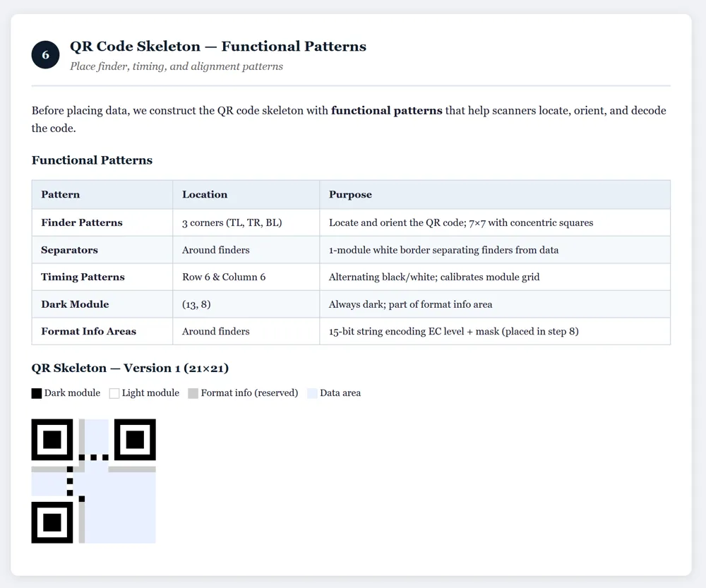Click 'Alternating black/white' purpose cell

495,277
